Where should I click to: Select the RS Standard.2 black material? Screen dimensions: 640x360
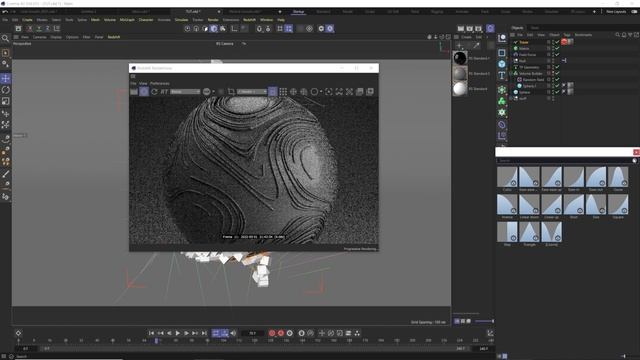[460, 58]
